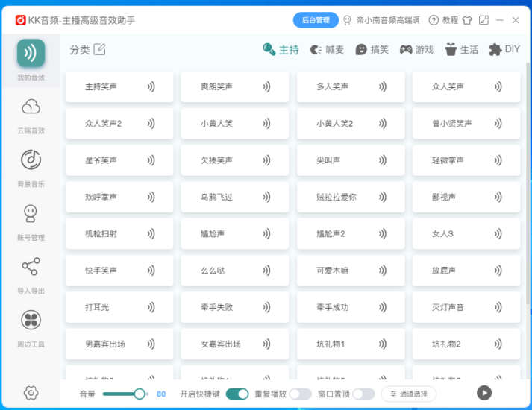Open Account Management (账号管理) icon

click(x=31, y=213)
